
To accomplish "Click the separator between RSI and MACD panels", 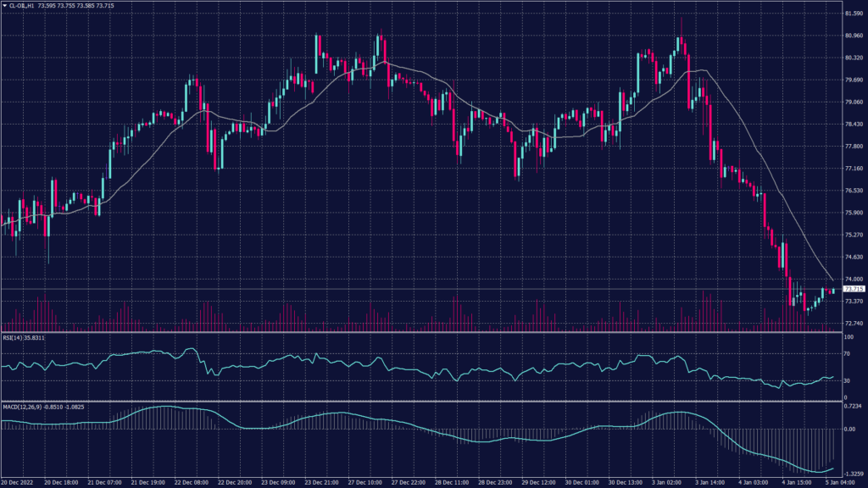I will [424, 401].
